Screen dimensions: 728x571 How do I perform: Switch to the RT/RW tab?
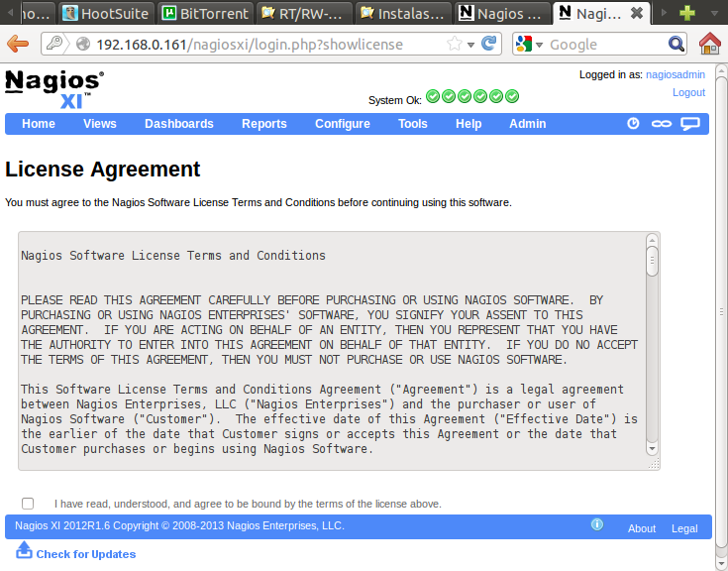coord(304,13)
